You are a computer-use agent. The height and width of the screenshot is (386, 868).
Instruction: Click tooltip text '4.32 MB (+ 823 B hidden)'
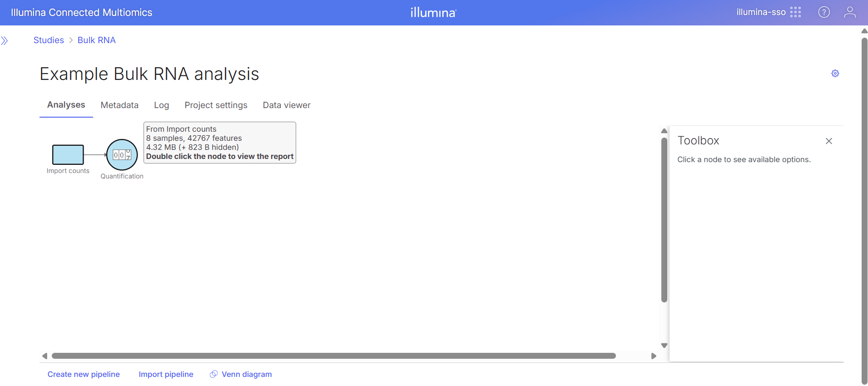point(193,147)
